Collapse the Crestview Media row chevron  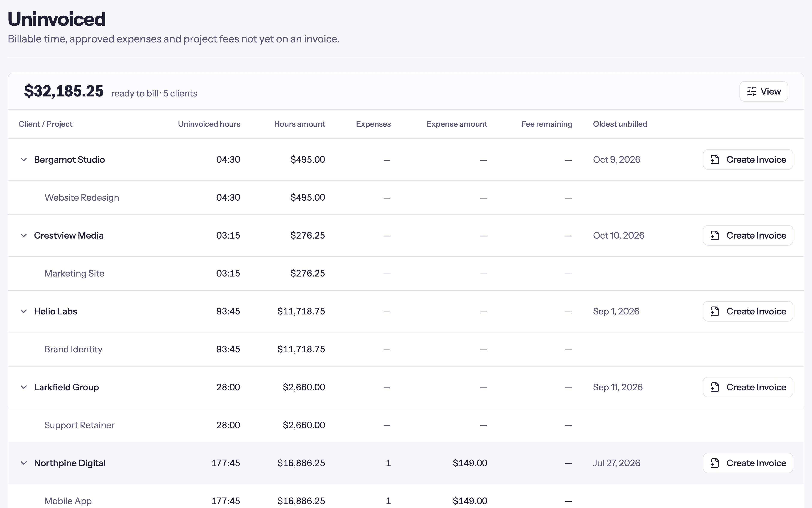tap(24, 236)
